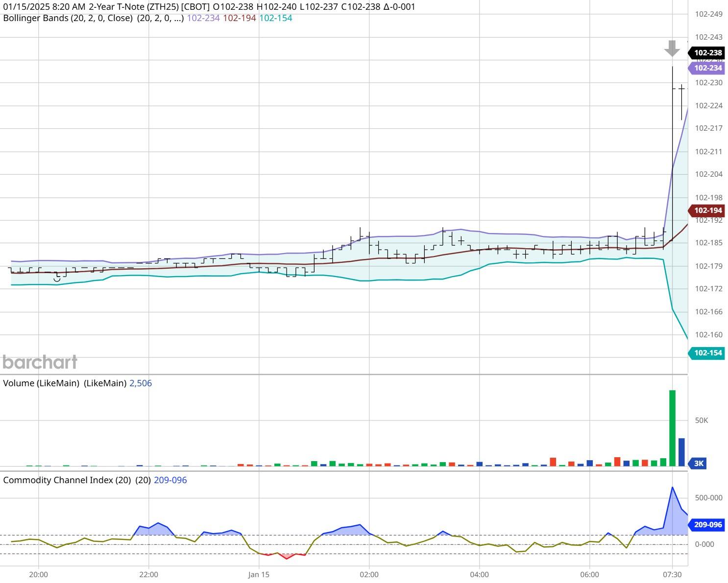Click the 50K volume axis label
Image resolution: width=728 pixels, height=583 pixels.
tap(702, 420)
